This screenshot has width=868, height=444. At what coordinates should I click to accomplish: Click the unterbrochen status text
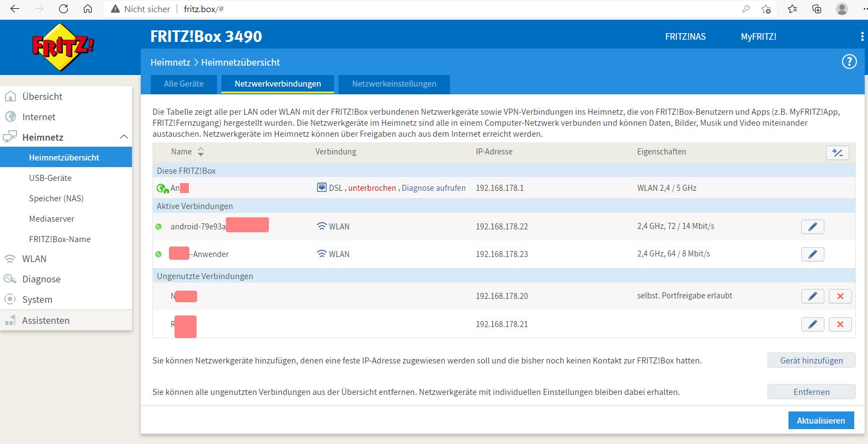[x=372, y=188]
